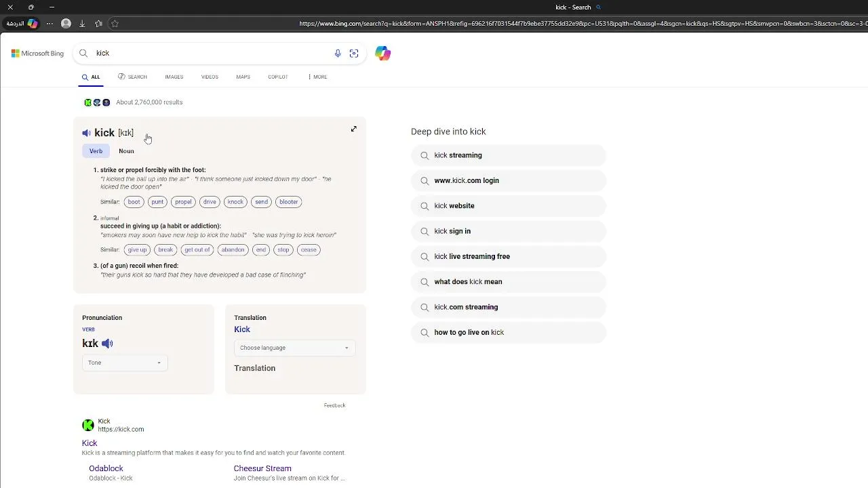Click the 'kick.com streaming' suggestion

(508, 307)
